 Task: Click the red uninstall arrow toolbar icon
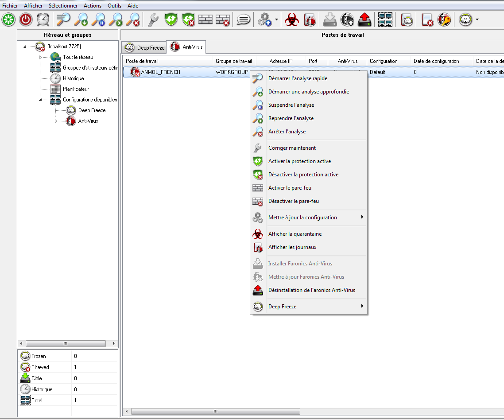[364, 19]
